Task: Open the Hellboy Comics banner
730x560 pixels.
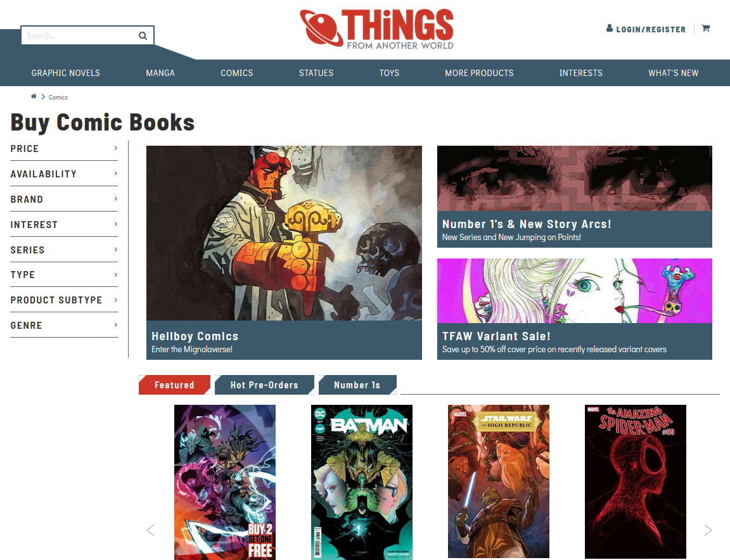Action: click(x=284, y=252)
